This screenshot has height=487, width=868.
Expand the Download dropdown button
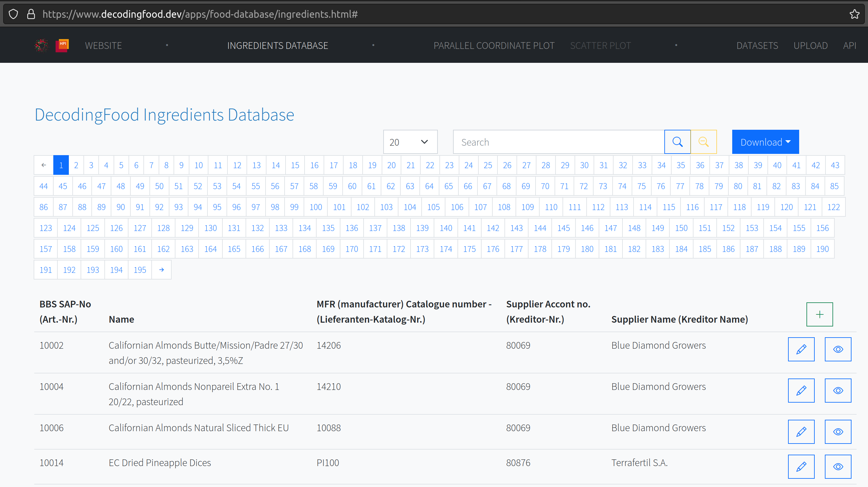[x=765, y=142]
